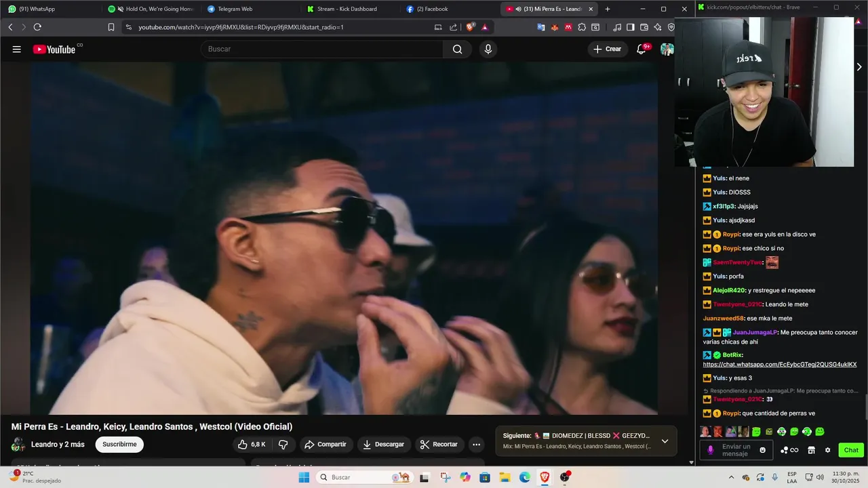Go back in browser history
The height and width of the screenshot is (488, 868).
click(10, 27)
